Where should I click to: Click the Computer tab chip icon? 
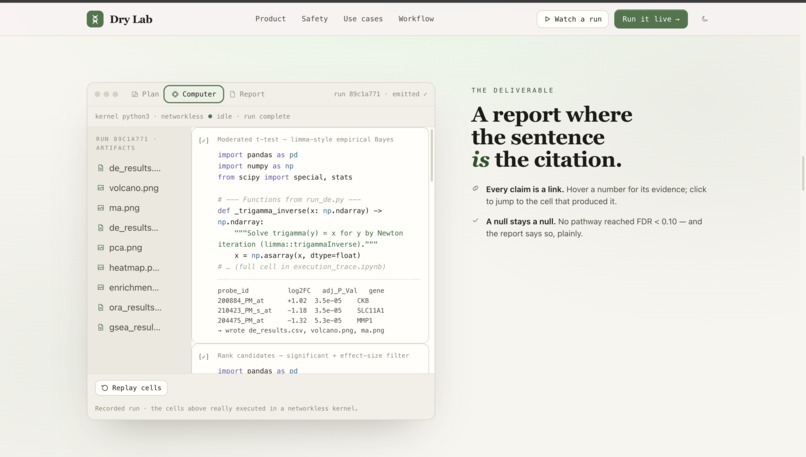(x=175, y=94)
